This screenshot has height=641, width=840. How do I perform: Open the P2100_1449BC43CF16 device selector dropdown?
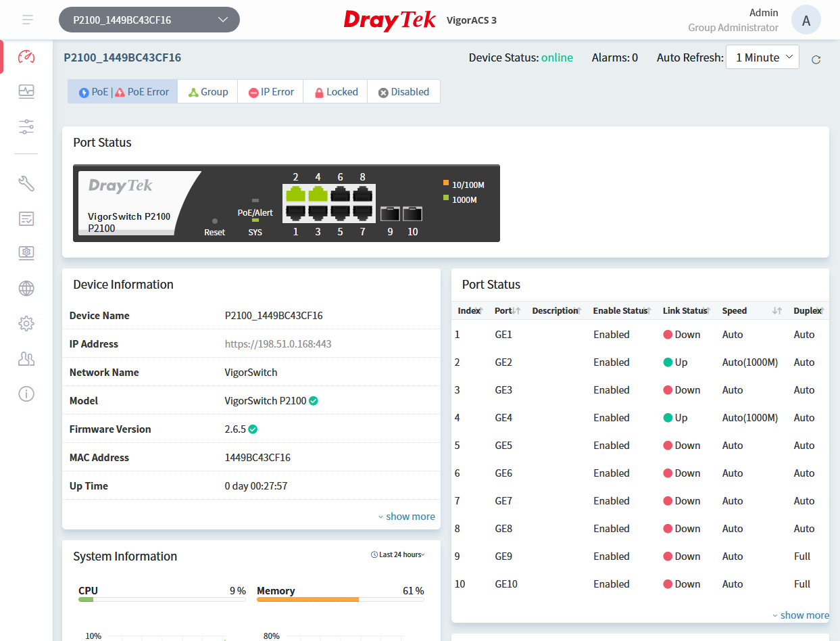tap(149, 20)
